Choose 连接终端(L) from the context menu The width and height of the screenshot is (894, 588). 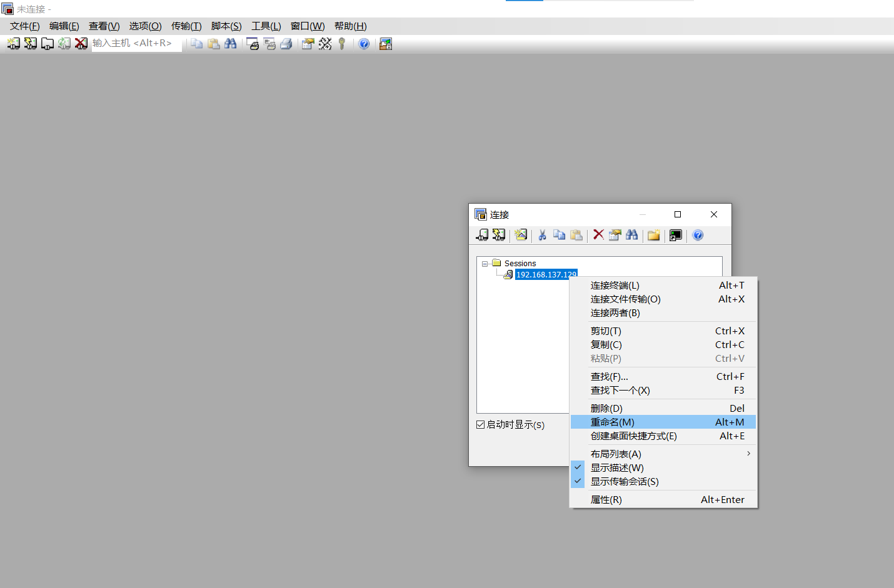pyautogui.click(x=663, y=286)
